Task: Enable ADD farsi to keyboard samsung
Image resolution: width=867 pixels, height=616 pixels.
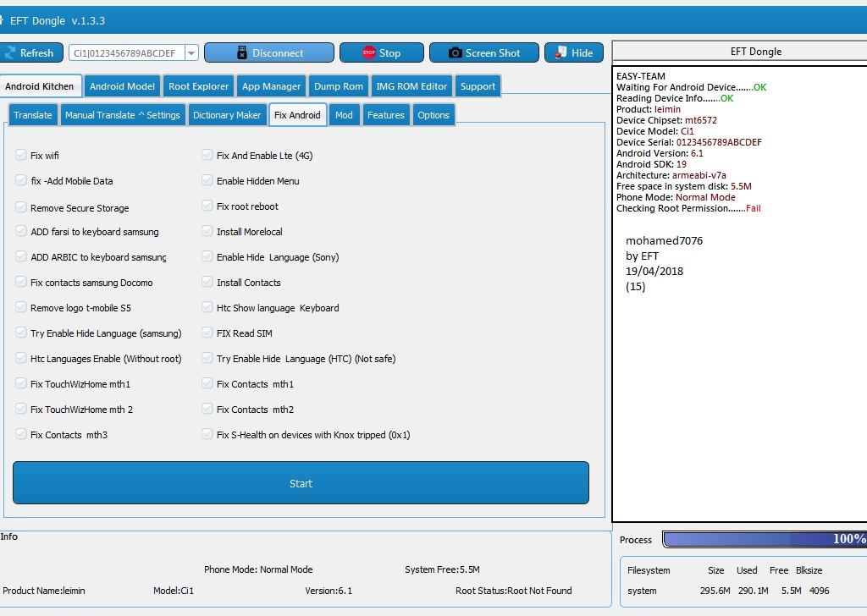Action: coord(21,231)
